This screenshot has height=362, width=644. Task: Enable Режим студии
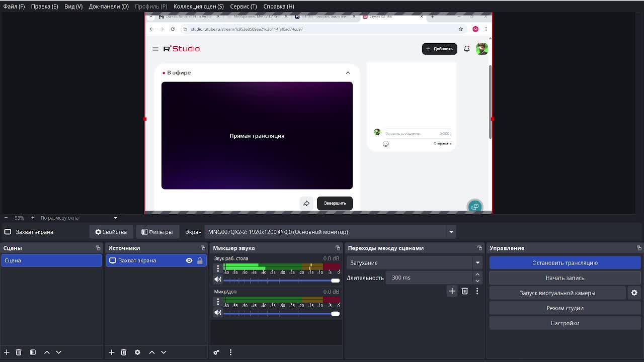tap(565, 308)
